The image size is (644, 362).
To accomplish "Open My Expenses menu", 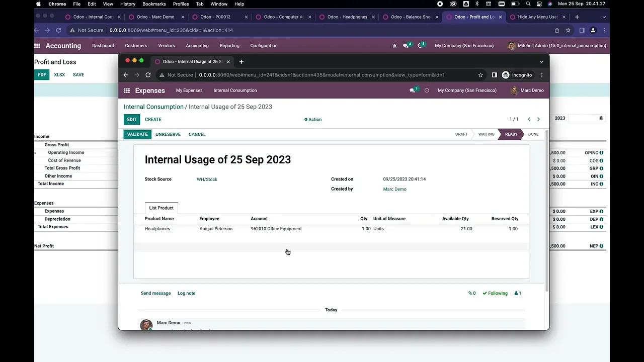I will [189, 90].
